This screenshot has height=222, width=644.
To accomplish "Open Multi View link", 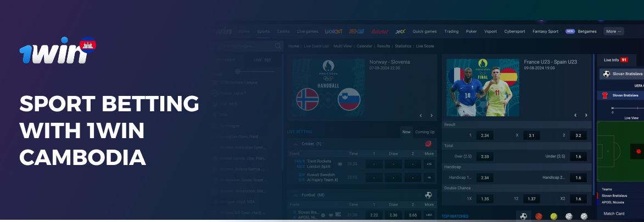I will (x=343, y=47).
